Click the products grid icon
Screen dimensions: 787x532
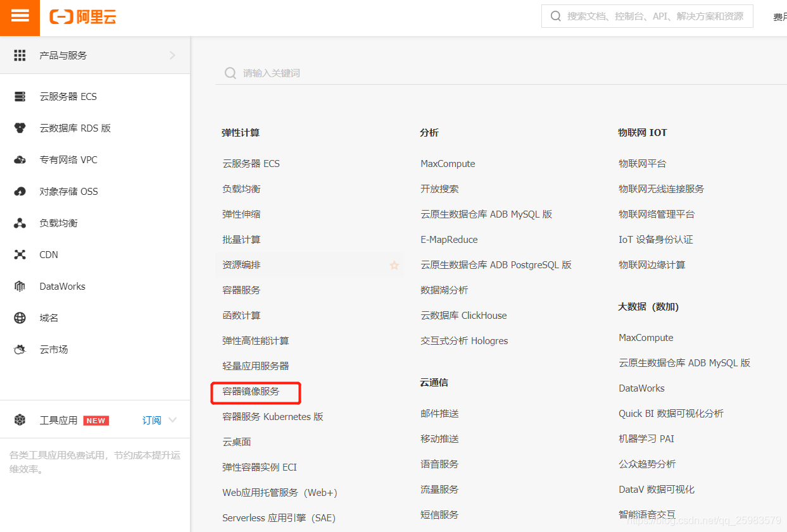tap(20, 56)
